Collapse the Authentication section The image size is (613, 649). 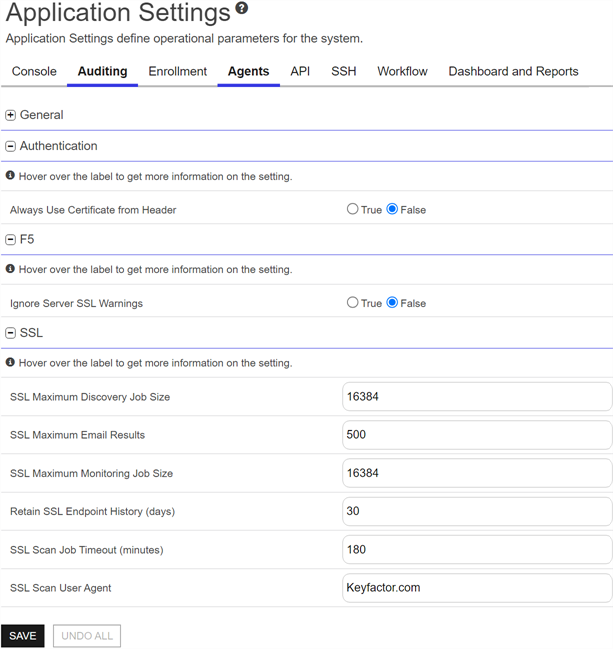10,146
